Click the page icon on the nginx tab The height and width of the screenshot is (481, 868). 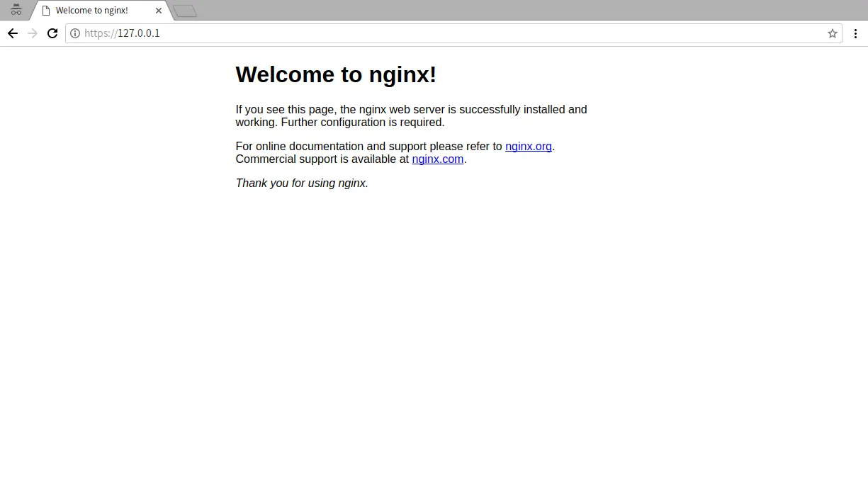click(46, 11)
